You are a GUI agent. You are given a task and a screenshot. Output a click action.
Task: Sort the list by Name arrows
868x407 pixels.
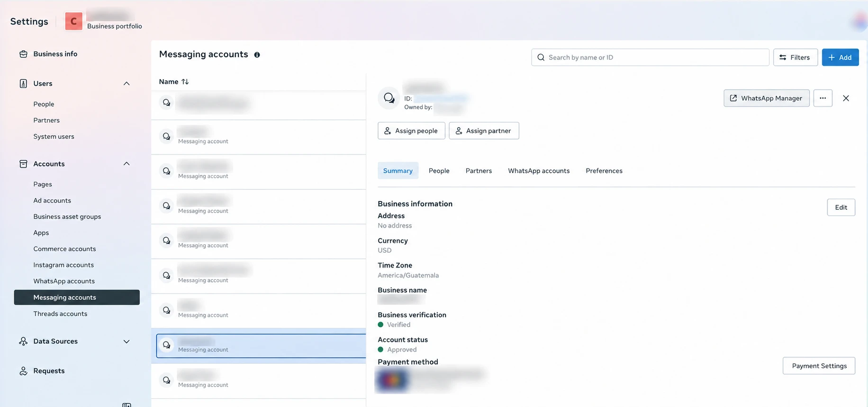coord(185,82)
